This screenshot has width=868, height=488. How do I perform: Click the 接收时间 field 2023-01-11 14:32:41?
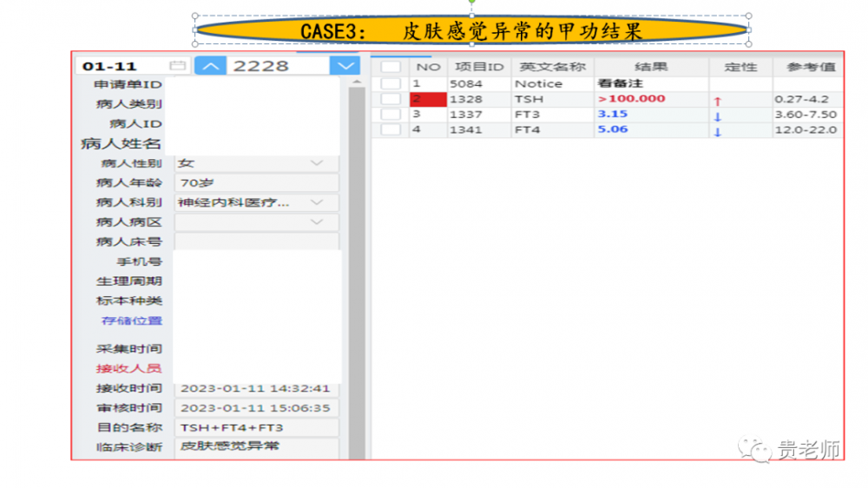[257, 388]
